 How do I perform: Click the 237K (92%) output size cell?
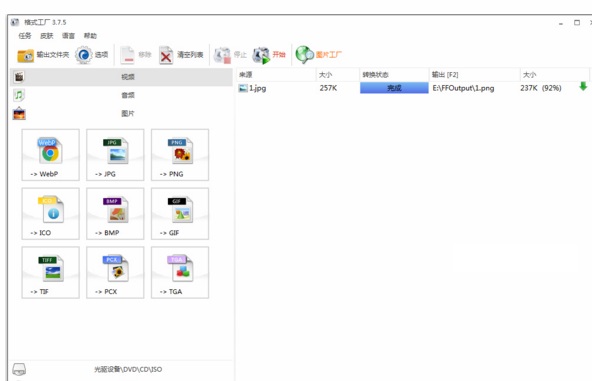541,88
